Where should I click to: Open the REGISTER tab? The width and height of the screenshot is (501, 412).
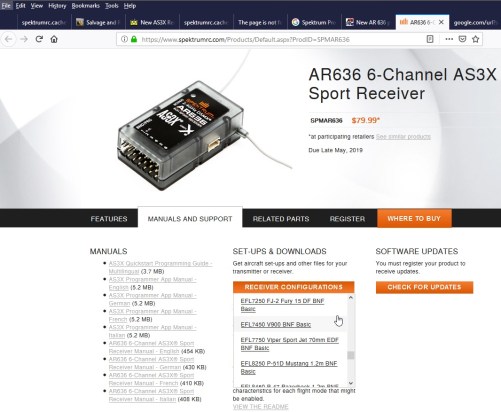point(347,219)
